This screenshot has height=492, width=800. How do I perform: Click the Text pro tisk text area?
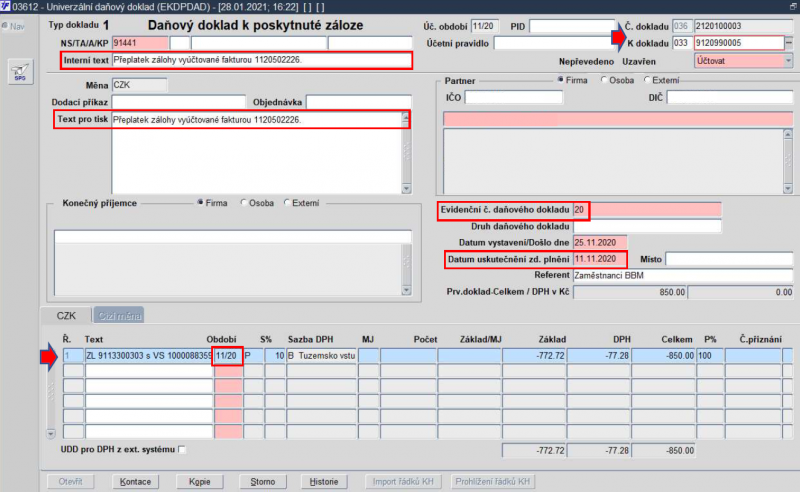(257, 153)
